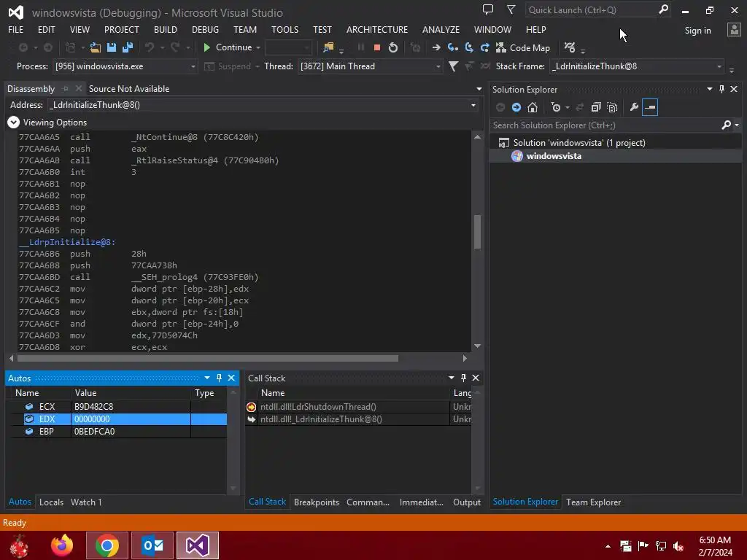Screen dimensions: 747x560
Task: Toggle Show All Files in Solution Explorer
Action: click(x=612, y=108)
